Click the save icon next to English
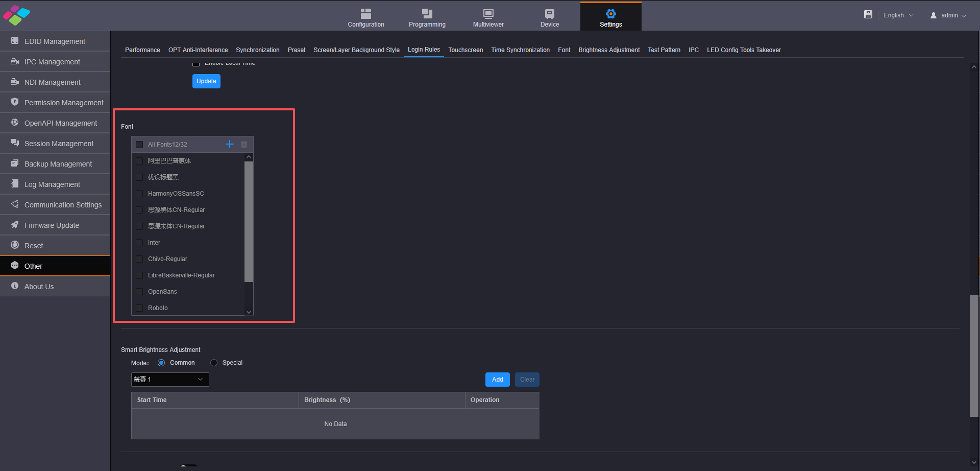 pyautogui.click(x=868, y=15)
